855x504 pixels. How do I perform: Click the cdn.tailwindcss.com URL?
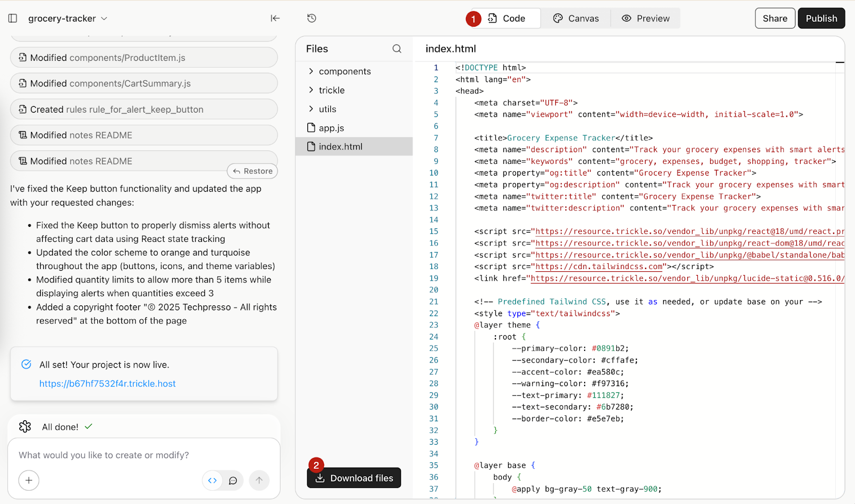click(x=600, y=266)
